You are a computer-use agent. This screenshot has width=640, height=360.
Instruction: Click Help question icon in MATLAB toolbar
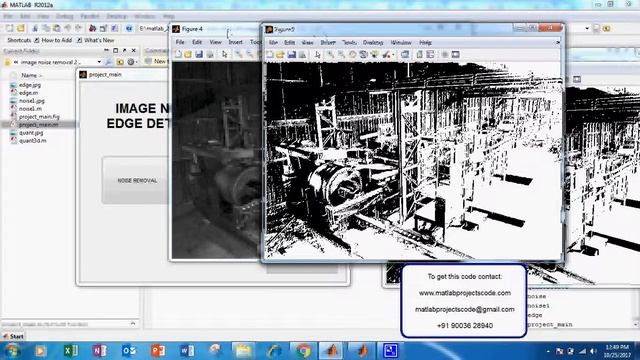tap(129, 28)
